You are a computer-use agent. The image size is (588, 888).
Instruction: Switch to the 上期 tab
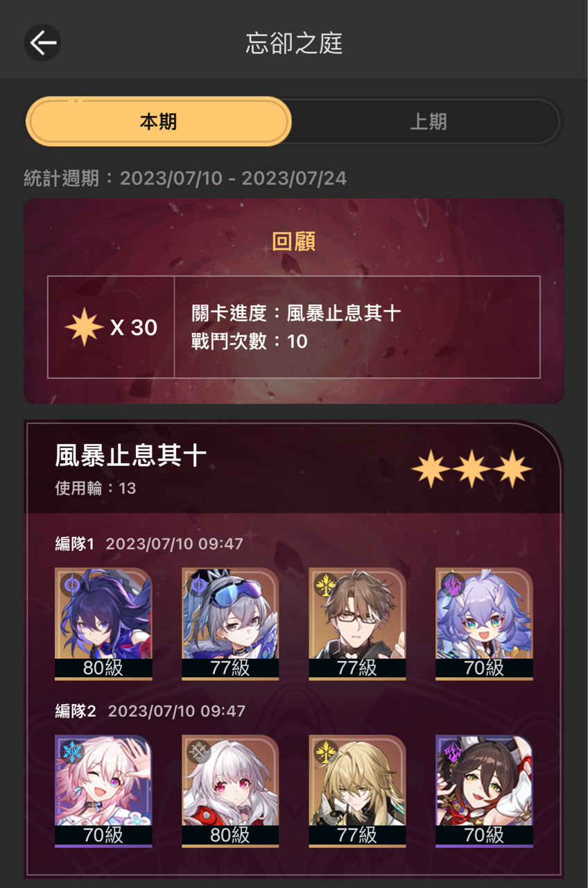[x=428, y=121]
